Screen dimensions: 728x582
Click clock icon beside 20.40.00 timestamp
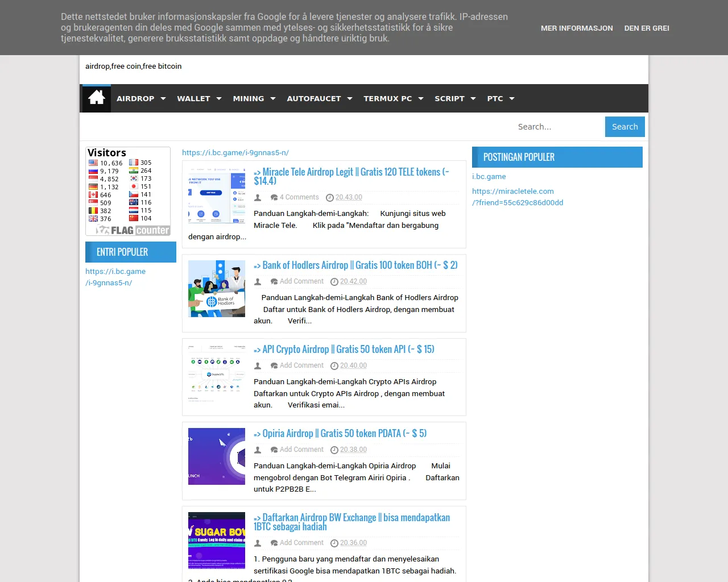tap(334, 366)
